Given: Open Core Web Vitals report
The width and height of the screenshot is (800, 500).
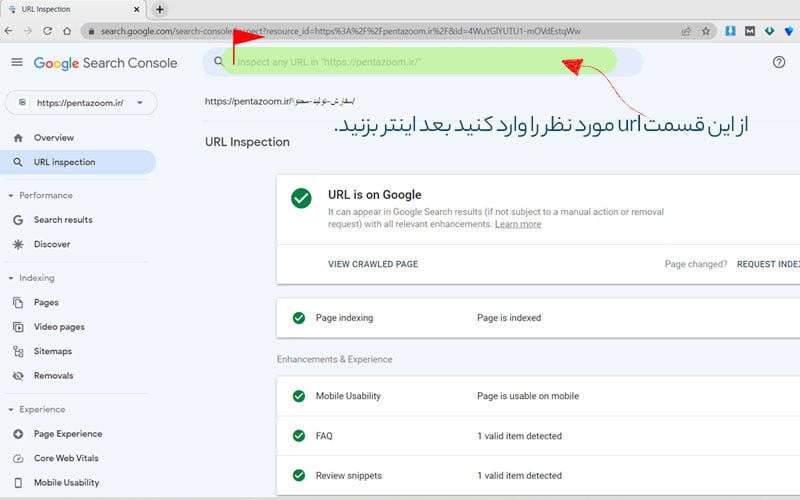Looking at the screenshot, I should [66, 459].
